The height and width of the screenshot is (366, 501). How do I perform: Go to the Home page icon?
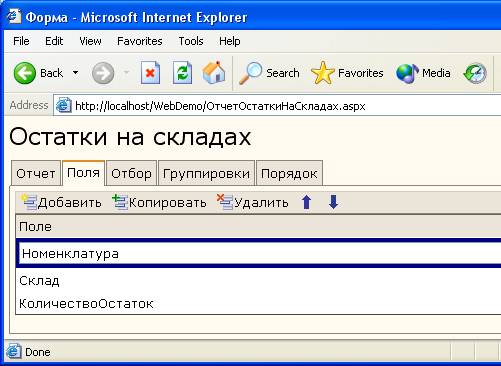[214, 72]
